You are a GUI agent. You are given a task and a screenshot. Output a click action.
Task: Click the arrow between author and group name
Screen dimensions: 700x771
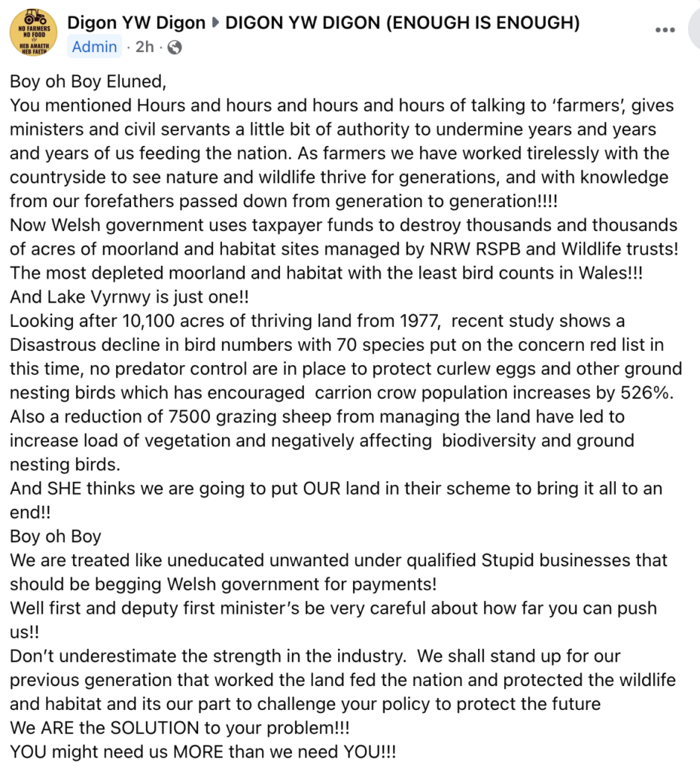(x=215, y=23)
